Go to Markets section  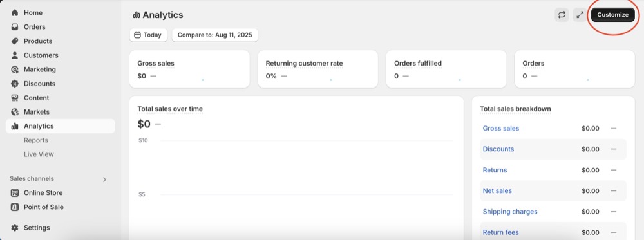click(x=61, y=111)
